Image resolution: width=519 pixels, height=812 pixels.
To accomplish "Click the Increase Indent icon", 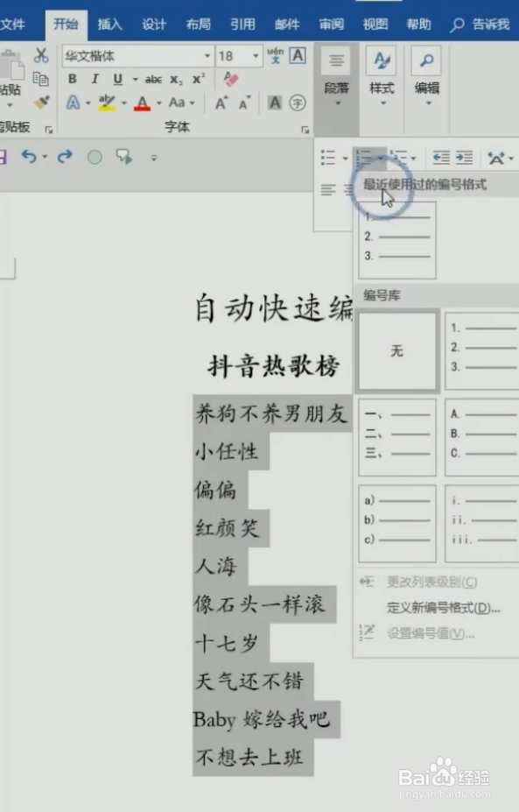I will tap(464, 158).
